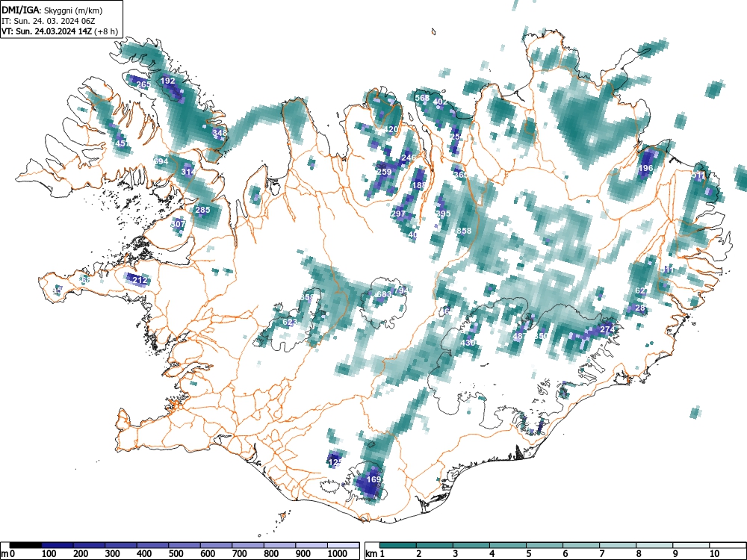Click the '627' visibility value on the map
Image resolution: width=747 pixels, height=560 pixels.
[x=642, y=291]
